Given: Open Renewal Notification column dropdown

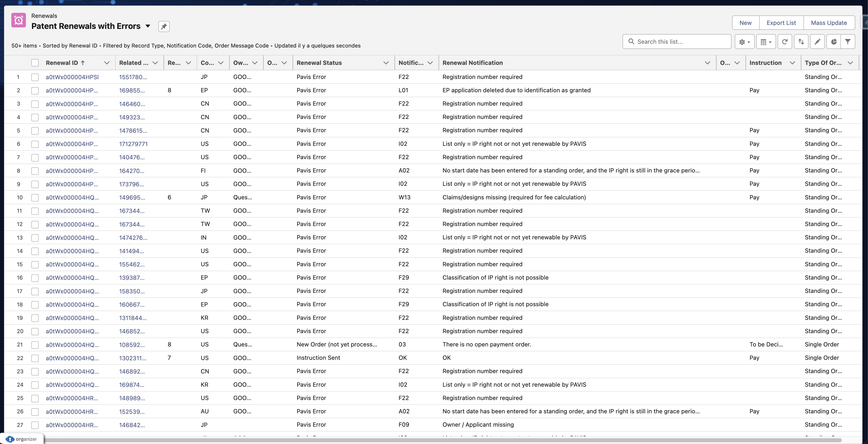Looking at the screenshot, I should [707, 63].
